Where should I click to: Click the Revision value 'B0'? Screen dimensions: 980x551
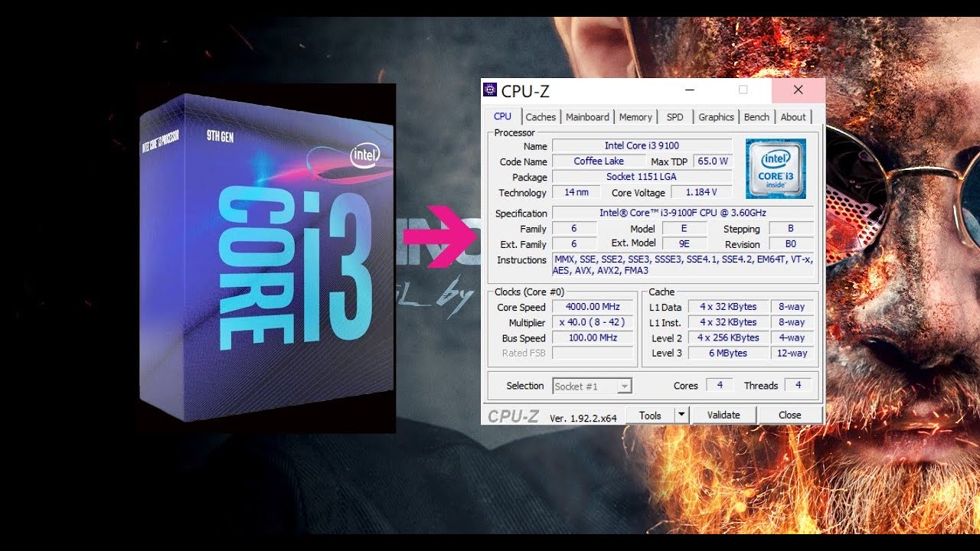pos(790,244)
